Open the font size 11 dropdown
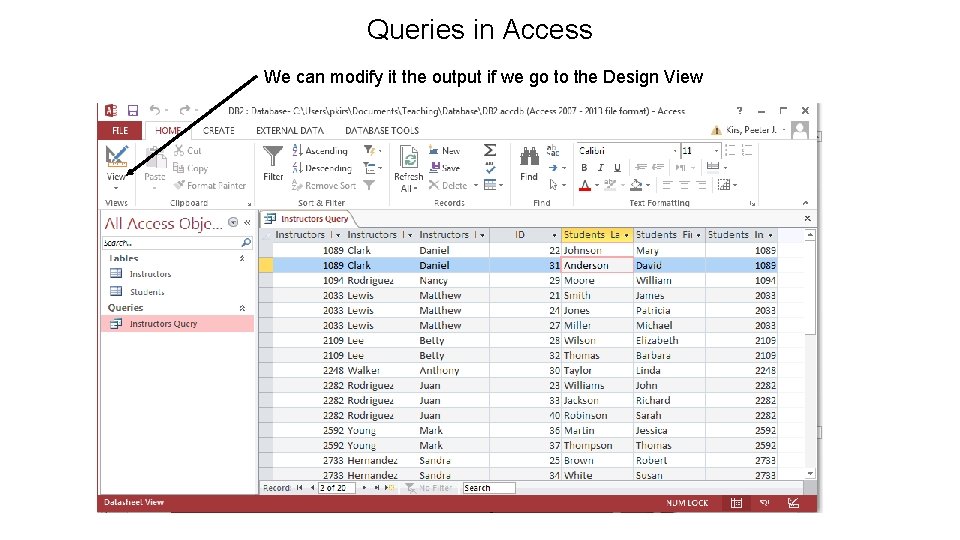This screenshot has height=540, width=960. (x=716, y=151)
